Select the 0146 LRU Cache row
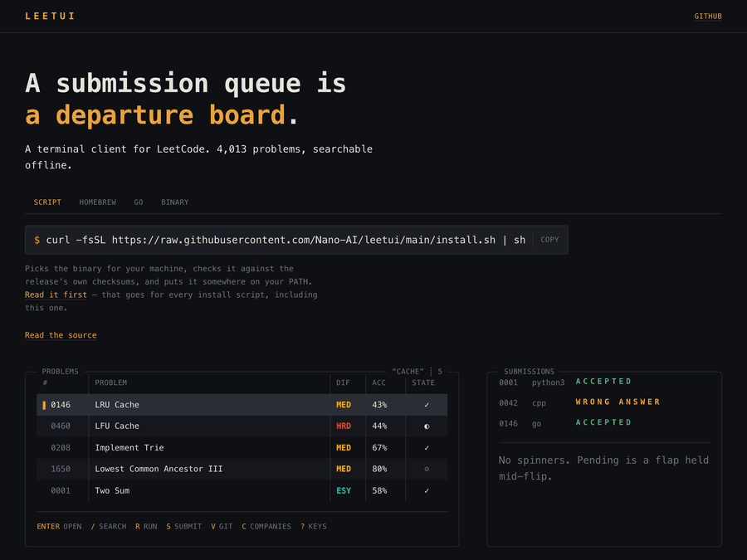This screenshot has width=747, height=560. click(x=242, y=405)
